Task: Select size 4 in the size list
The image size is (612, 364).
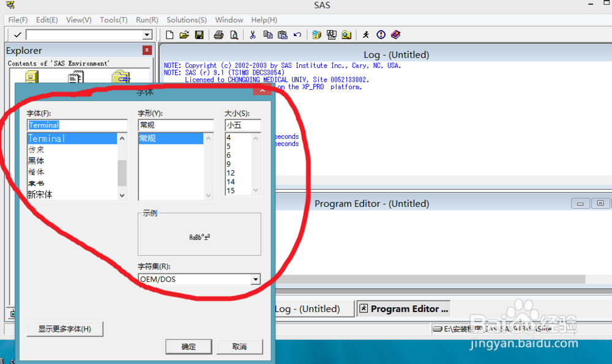Action: click(239, 137)
